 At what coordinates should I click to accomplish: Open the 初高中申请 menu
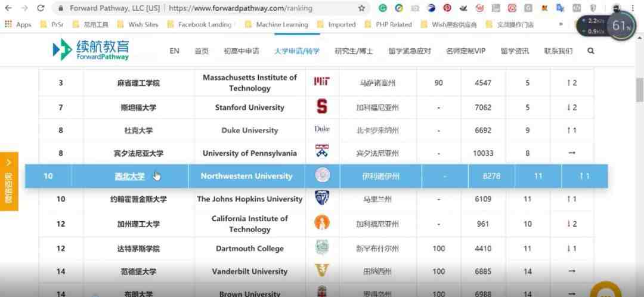[241, 51]
